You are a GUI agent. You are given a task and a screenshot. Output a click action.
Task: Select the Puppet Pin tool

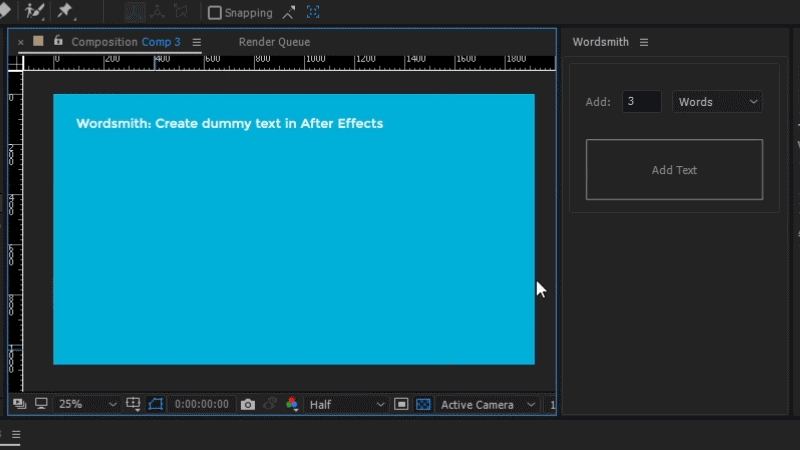pos(65,11)
